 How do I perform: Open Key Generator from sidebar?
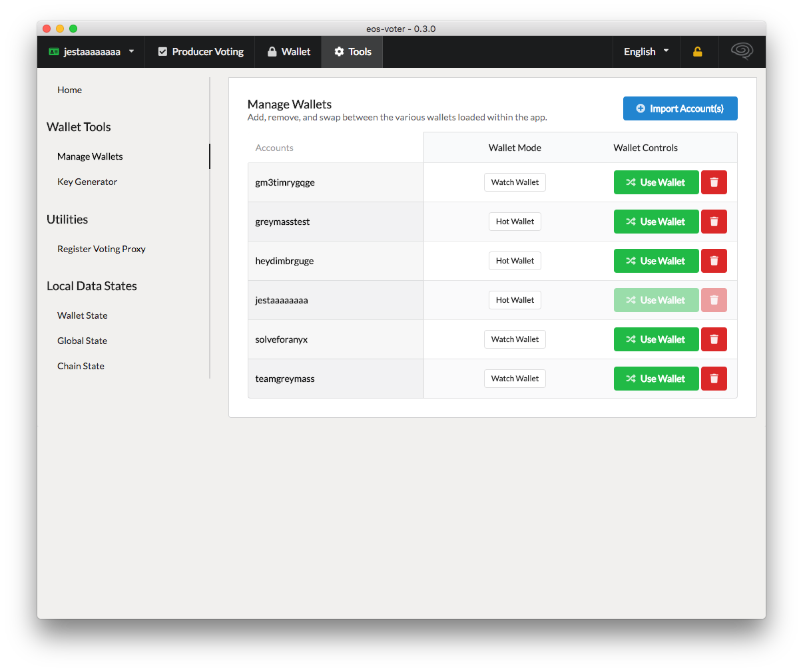coord(87,182)
